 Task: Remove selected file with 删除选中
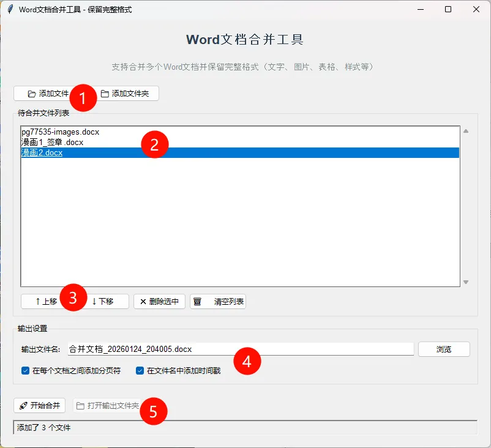click(159, 302)
